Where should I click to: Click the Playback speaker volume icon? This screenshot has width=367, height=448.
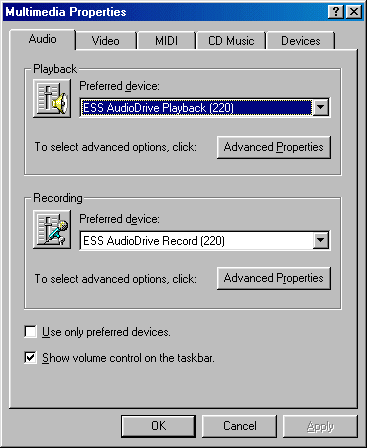click(52, 98)
